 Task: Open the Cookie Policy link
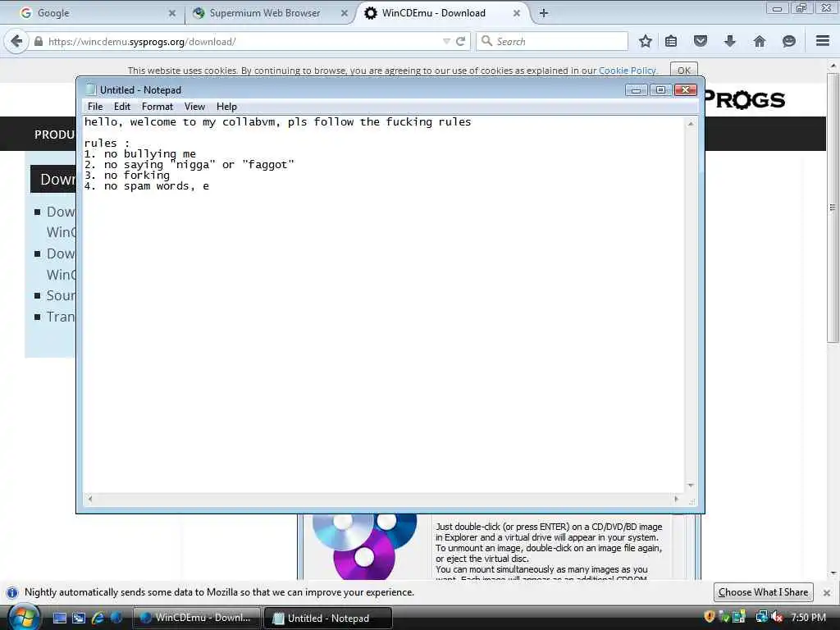(x=627, y=71)
